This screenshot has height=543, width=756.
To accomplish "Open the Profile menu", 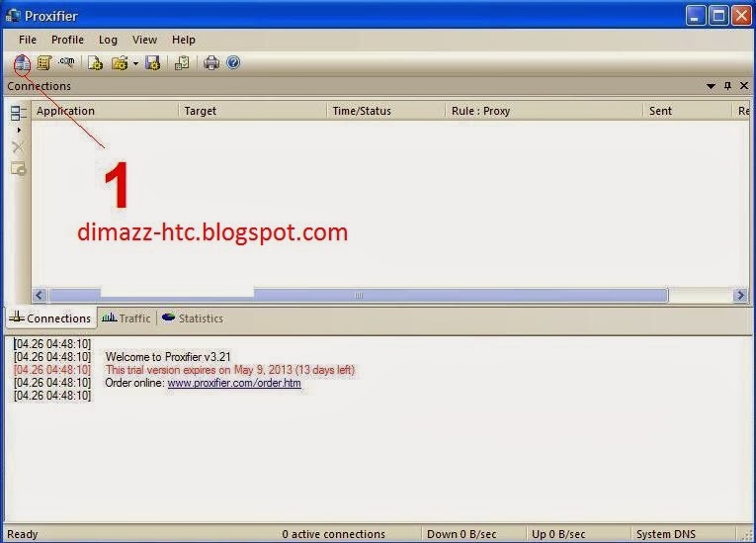I will (x=67, y=40).
